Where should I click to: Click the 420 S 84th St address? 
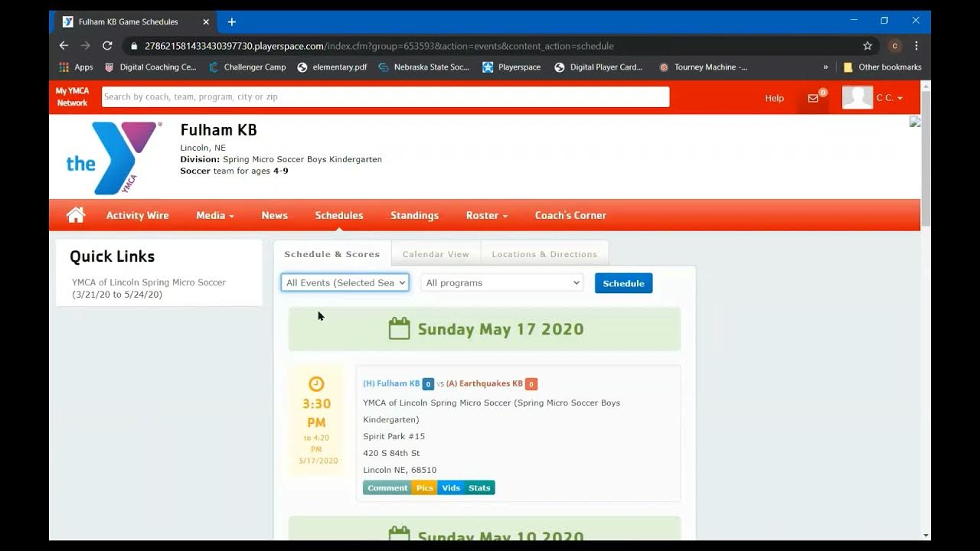(391, 453)
